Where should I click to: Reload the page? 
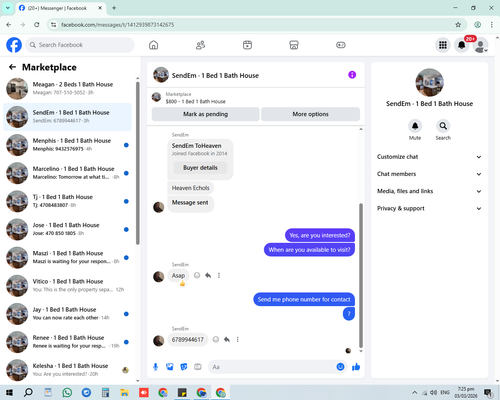click(x=37, y=25)
